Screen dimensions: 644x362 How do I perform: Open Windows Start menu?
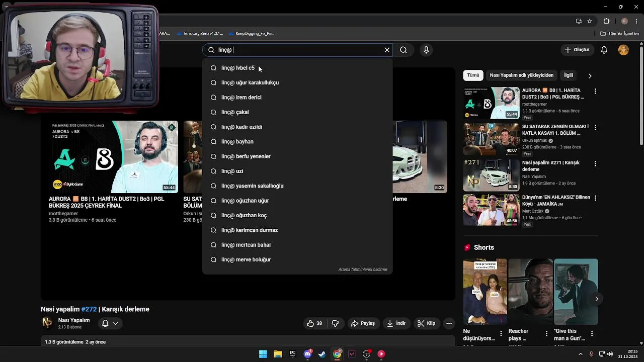point(263,354)
